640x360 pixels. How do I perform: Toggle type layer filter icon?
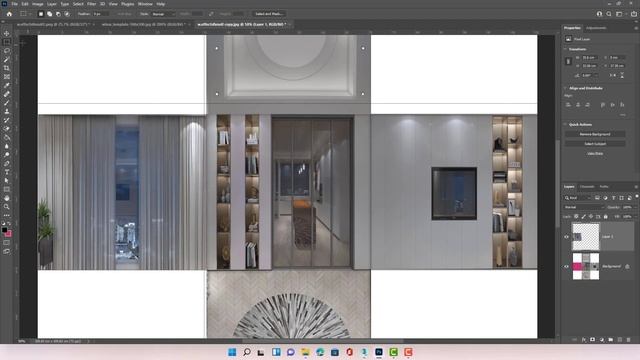coord(613,198)
